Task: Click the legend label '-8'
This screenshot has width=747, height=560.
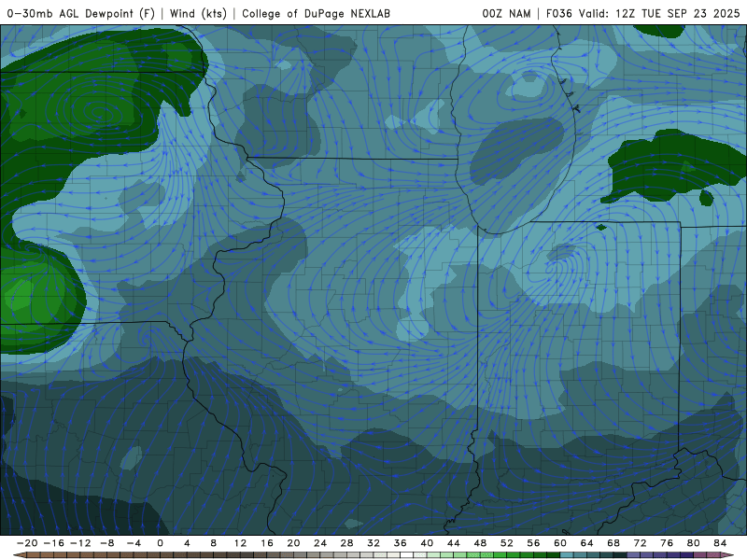Action: pos(106,543)
